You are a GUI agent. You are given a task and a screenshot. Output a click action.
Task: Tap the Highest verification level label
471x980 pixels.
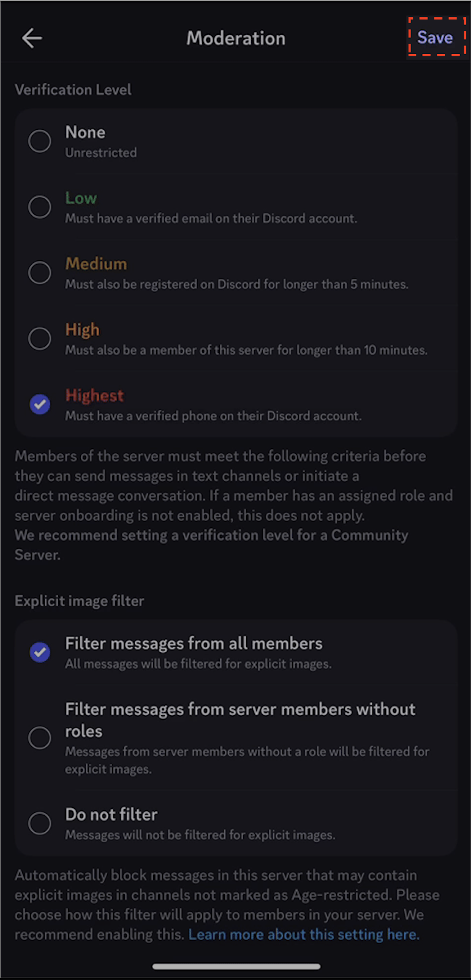(94, 396)
